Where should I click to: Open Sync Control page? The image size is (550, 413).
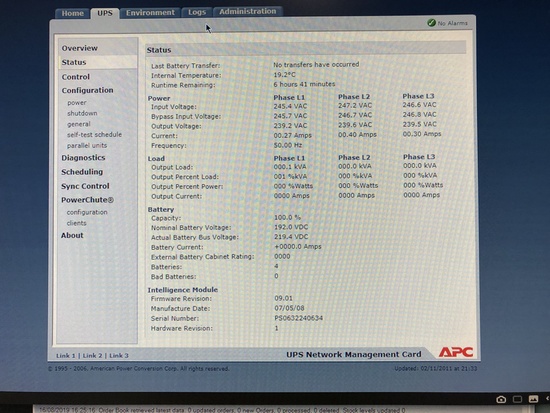(85, 186)
